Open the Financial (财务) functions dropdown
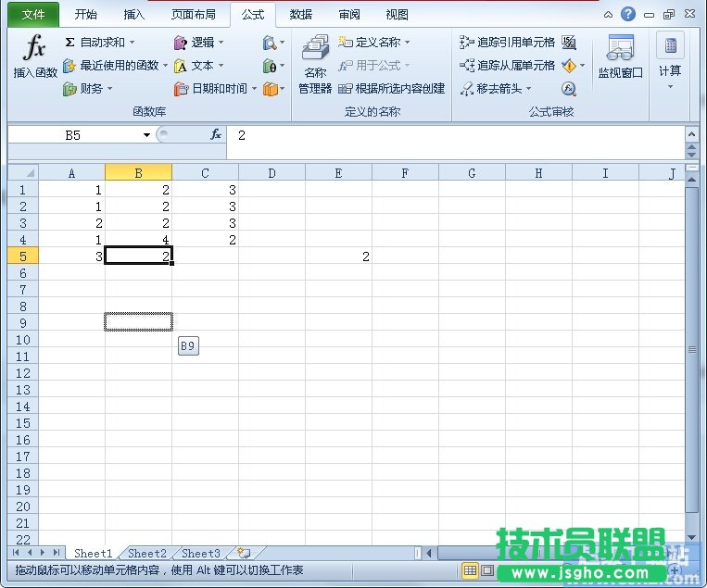707x588 pixels. [x=109, y=89]
